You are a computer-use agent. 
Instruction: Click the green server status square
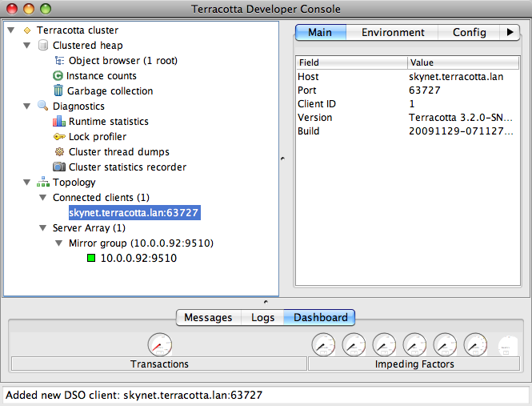tap(91, 258)
